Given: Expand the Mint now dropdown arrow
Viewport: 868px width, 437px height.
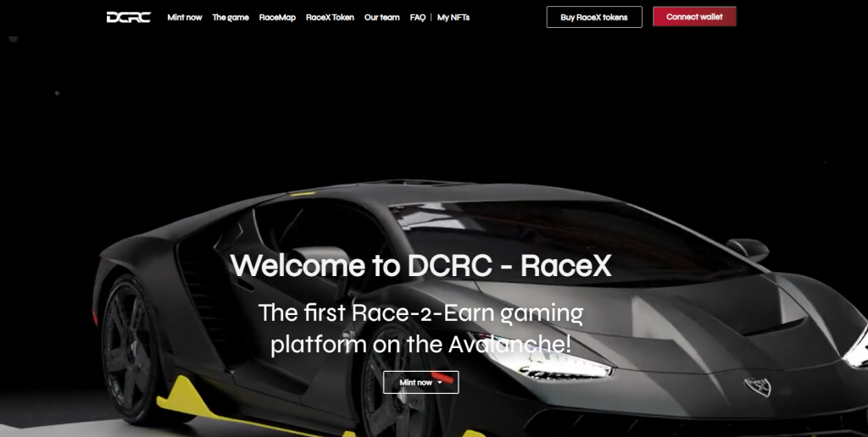Looking at the screenshot, I should tap(440, 383).
